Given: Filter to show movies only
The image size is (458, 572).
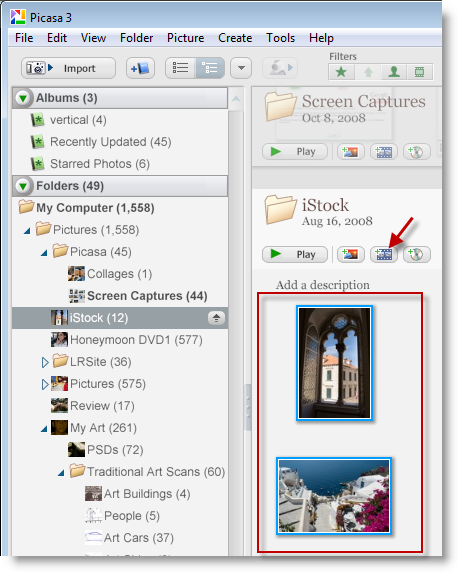Looking at the screenshot, I should [420, 72].
